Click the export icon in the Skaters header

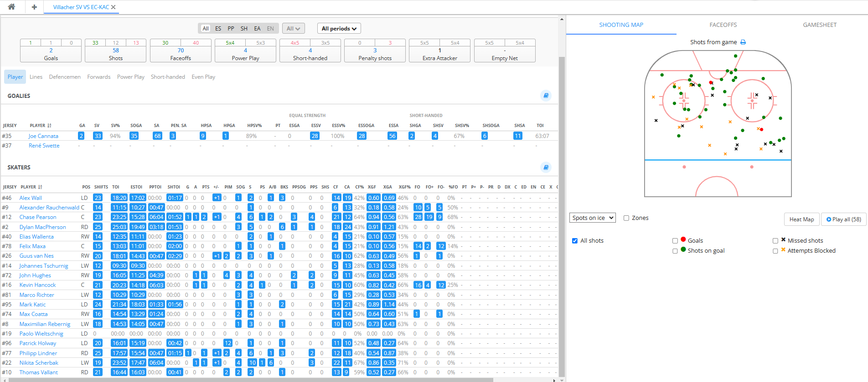[x=546, y=167]
